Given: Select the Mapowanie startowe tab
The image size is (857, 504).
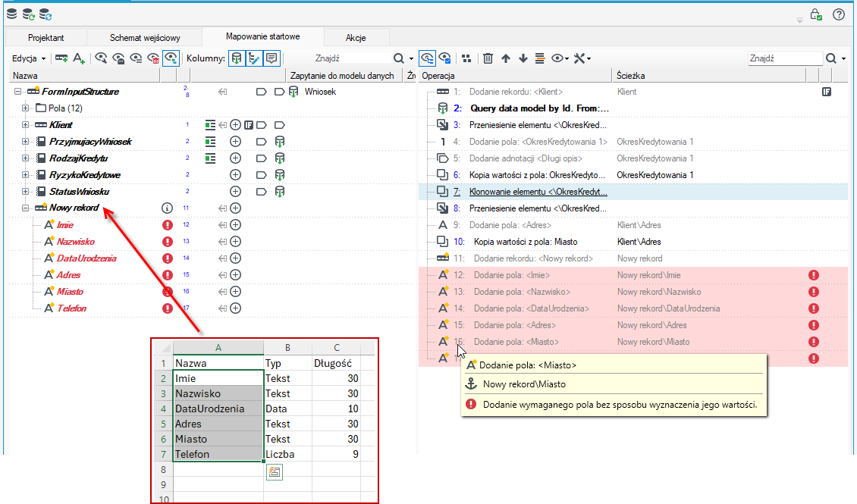Looking at the screenshot, I should tap(263, 36).
